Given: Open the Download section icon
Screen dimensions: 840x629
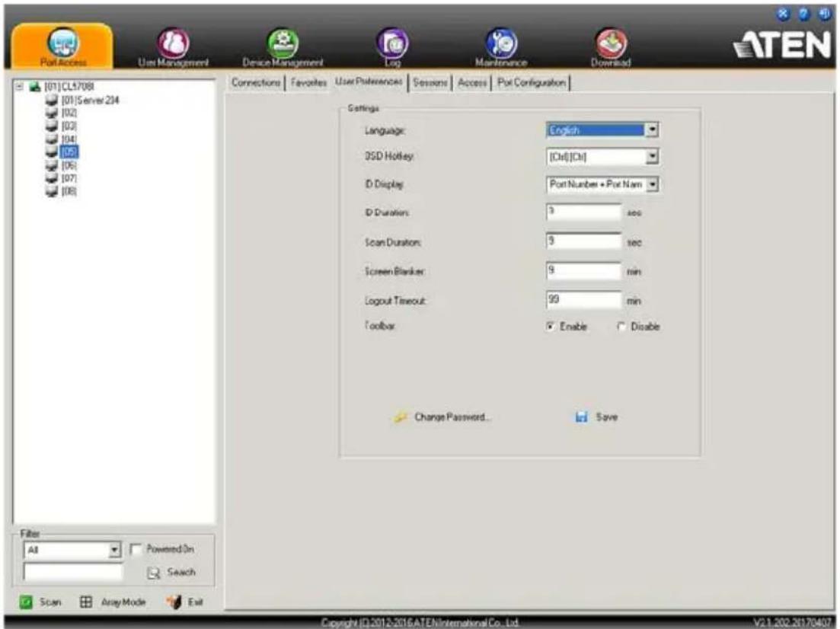Looking at the screenshot, I should click(611, 43).
